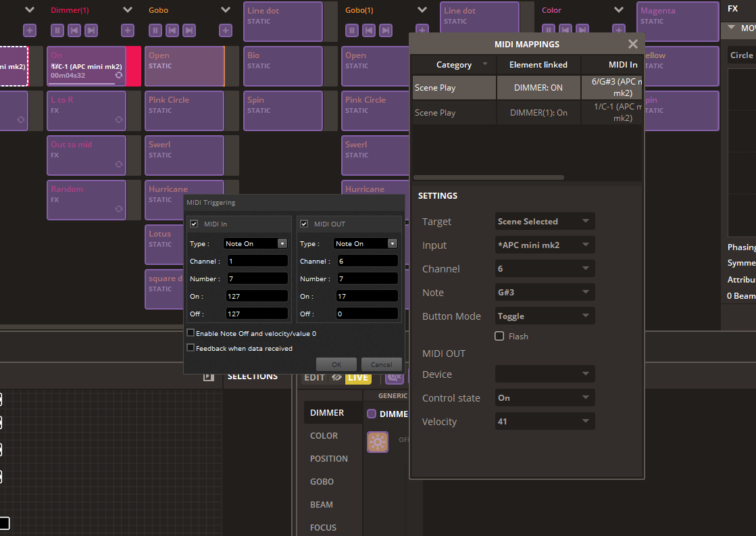
Task: Trigger the Lotus static scene
Action: (x=164, y=245)
